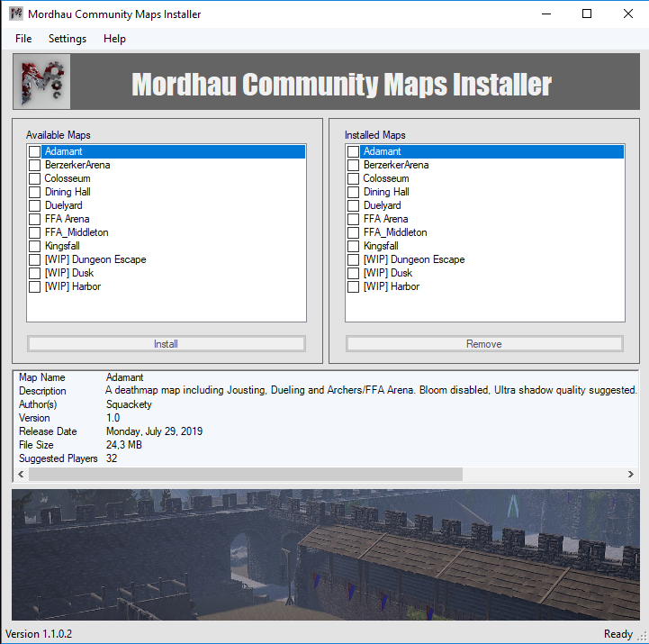Check [WIP] Harbor in Installed Maps

coord(354,286)
